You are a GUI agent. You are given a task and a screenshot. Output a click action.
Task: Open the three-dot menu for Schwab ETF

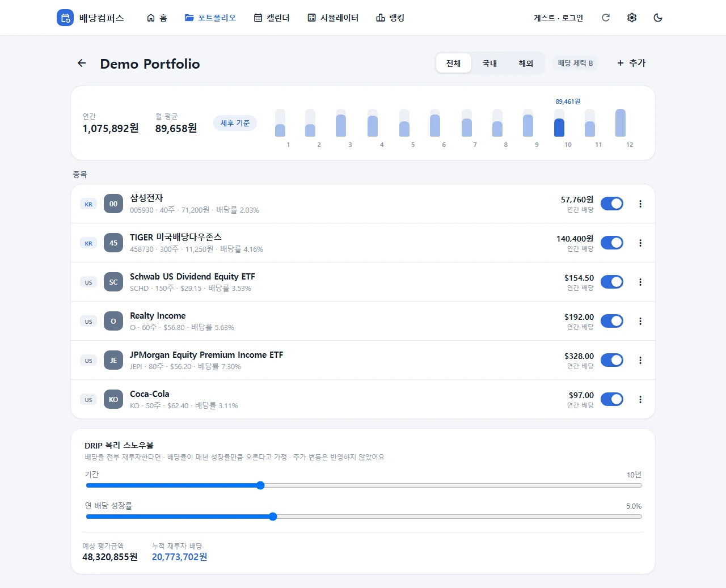(x=640, y=282)
